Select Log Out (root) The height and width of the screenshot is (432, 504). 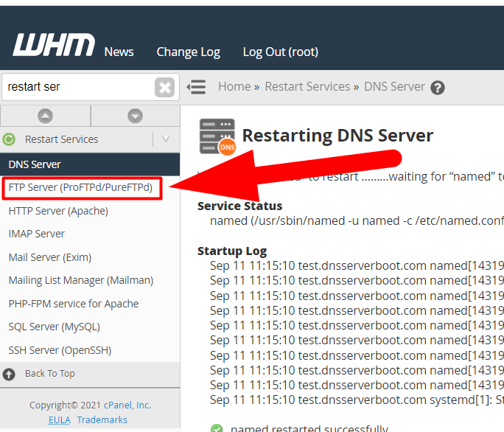[x=281, y=52]
